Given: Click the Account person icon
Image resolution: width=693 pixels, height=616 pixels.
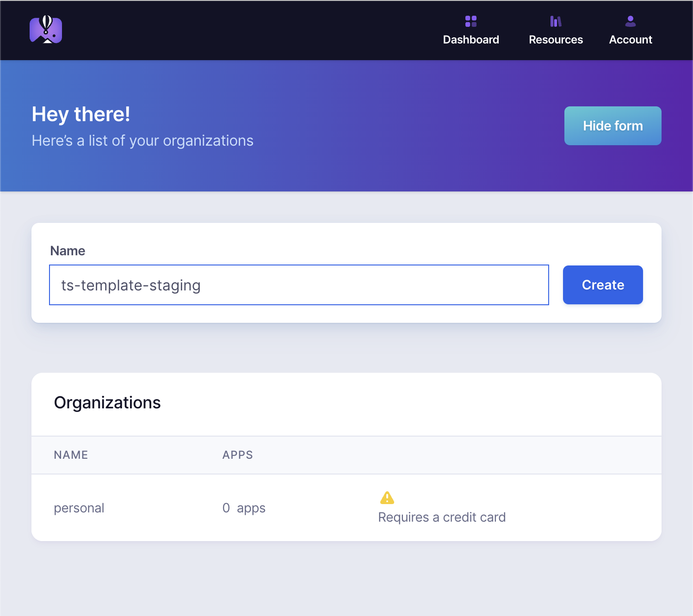Looking at the screenshot, I should (x=630, y=21).
